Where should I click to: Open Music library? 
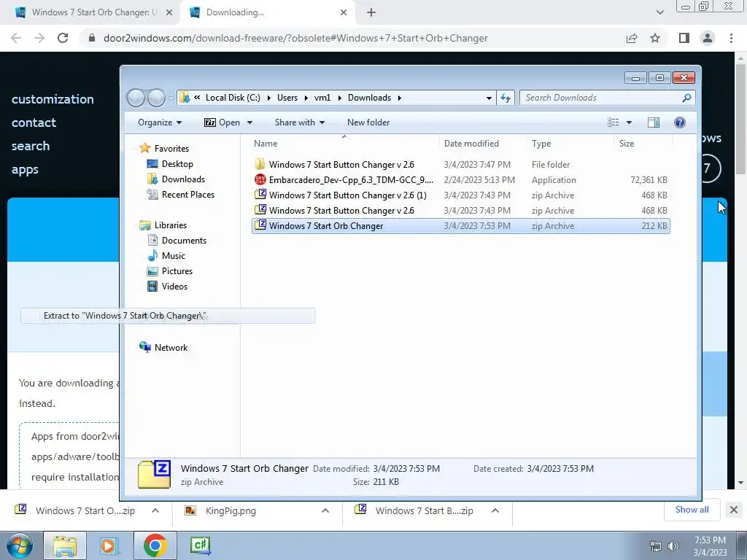click(x=166, y=256)
